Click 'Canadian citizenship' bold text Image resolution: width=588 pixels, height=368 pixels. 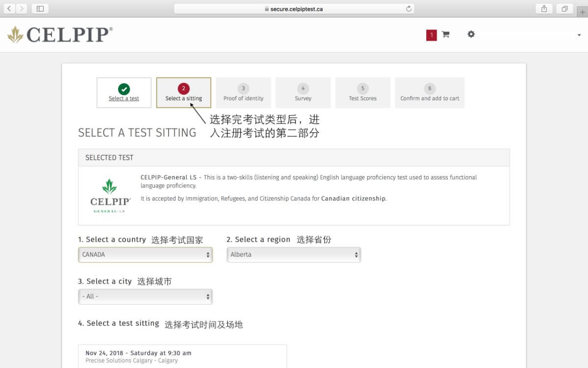point(353,199)
